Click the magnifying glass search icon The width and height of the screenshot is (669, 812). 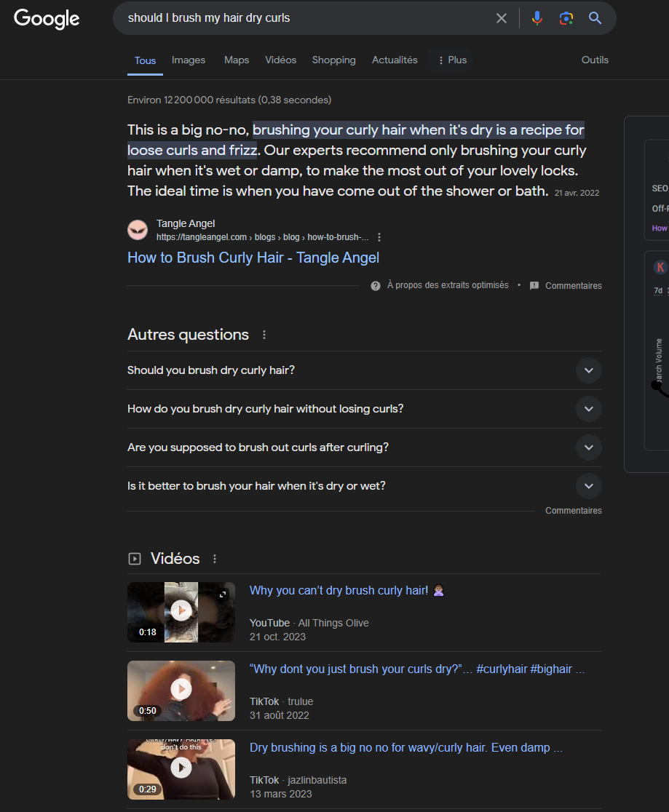click(595, 18)
